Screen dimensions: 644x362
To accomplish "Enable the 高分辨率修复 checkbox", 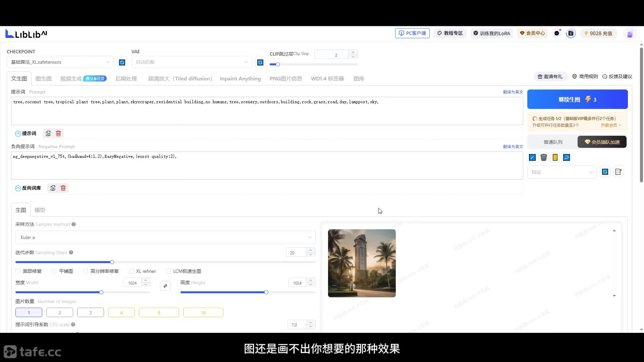I will tap(86, 271).
